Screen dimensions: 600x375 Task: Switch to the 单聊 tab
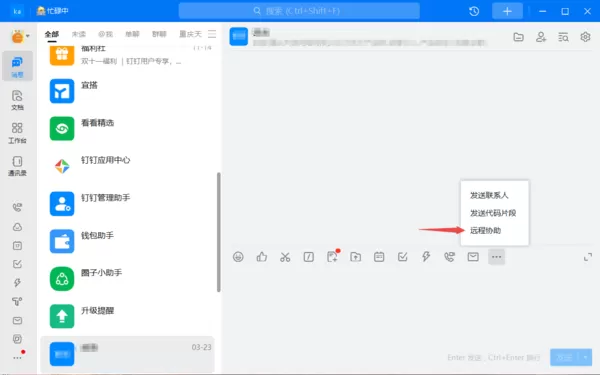point(132,34)
